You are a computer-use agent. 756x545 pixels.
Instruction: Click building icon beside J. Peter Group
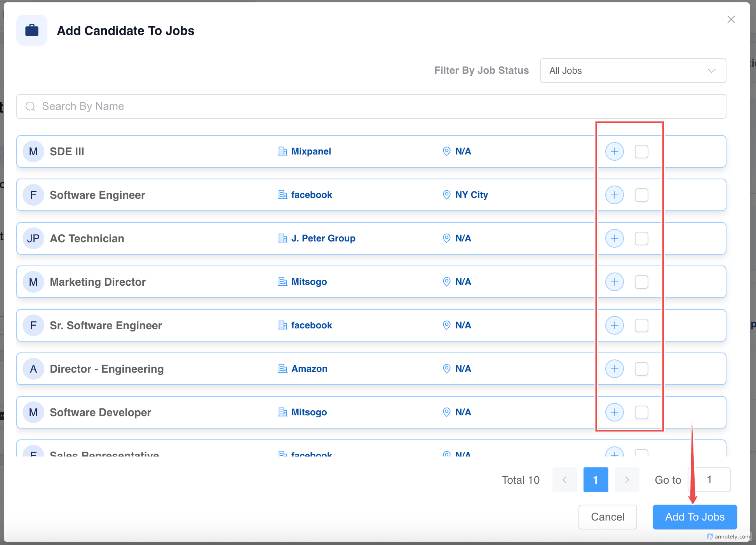pos(283,238)
